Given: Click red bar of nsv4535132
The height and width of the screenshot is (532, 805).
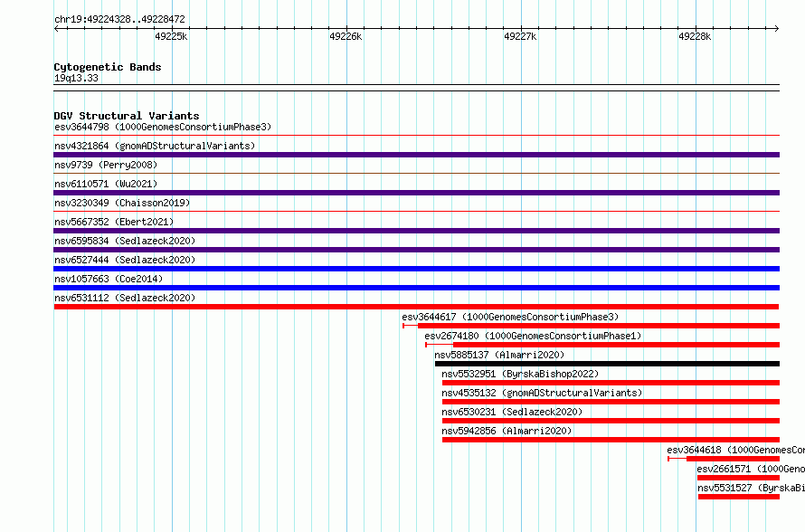Looking at the screenshot, I should (x=611, y=402).
